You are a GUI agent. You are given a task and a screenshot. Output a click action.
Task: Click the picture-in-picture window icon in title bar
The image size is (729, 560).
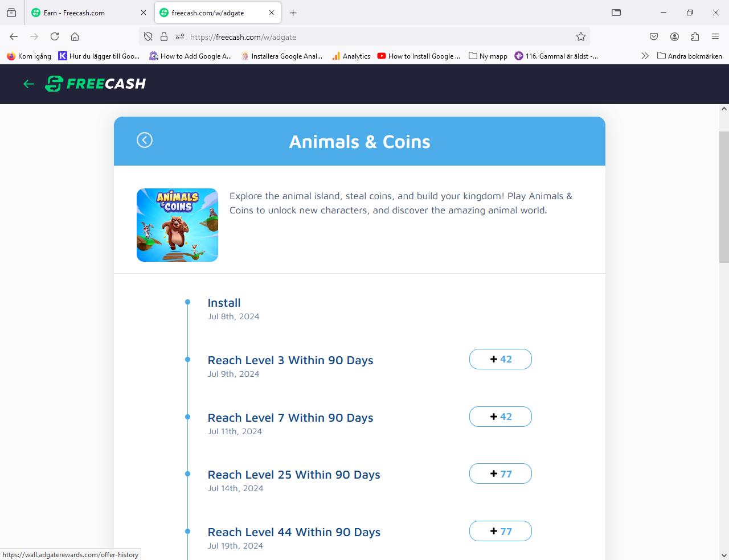pyautogui.click(x=616, y=13)
